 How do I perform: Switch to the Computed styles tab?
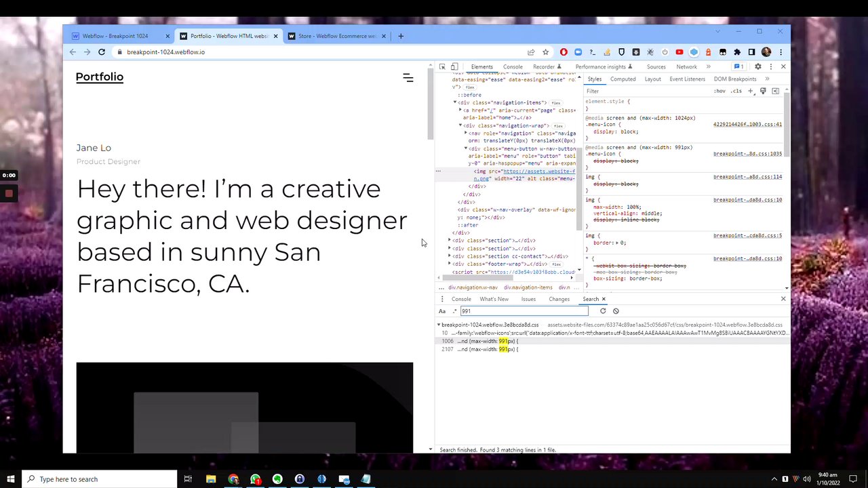click(x=623, y=79)
